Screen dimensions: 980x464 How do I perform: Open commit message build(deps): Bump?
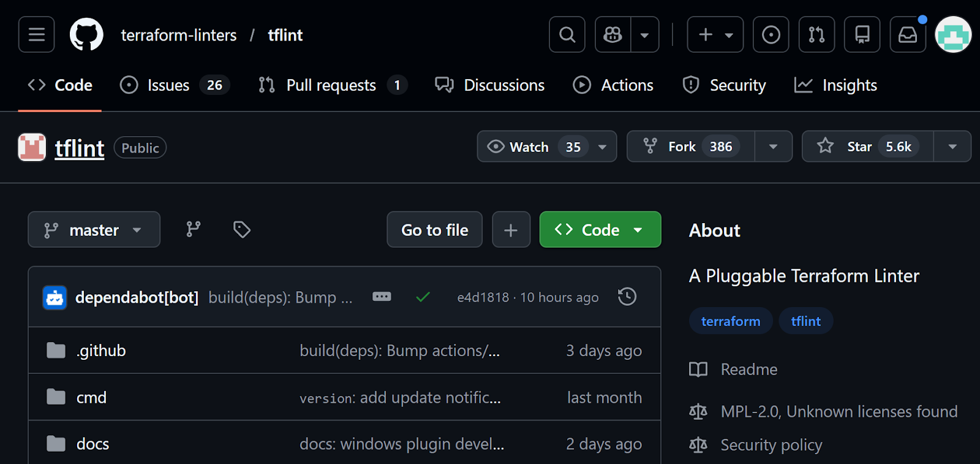point(281,297)
